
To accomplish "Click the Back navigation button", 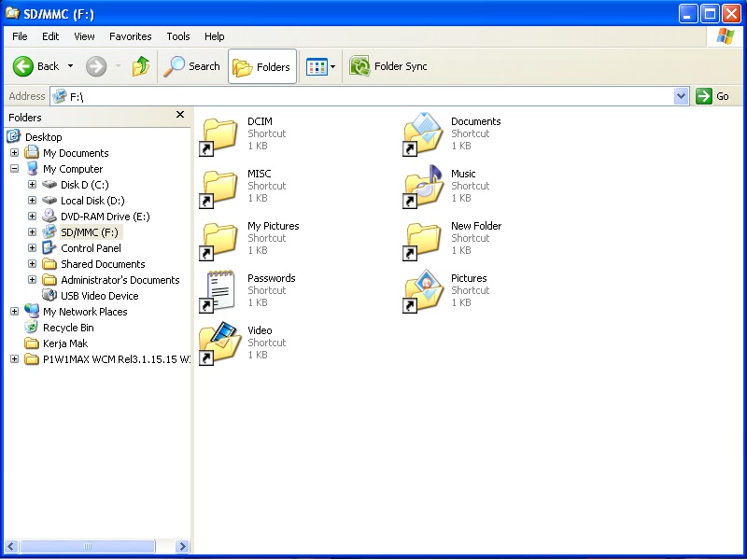I will (x=36, y=66).
